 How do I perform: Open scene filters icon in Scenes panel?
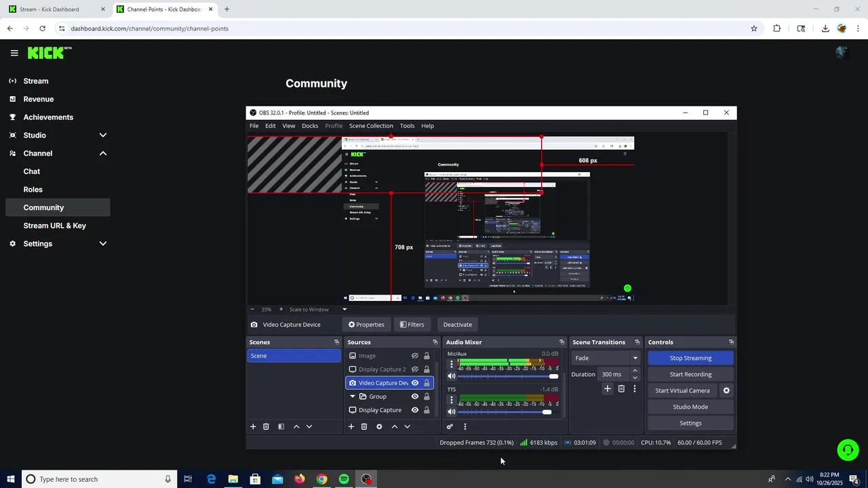(x=281, y=426)
